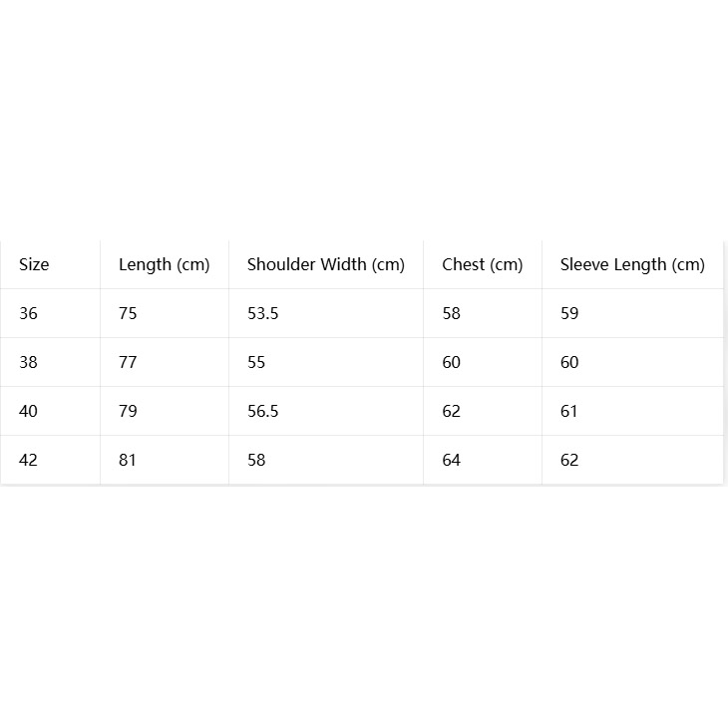Click the chest value 64
The width and height of the screenshot is (728, 728).
coord(452,460)
